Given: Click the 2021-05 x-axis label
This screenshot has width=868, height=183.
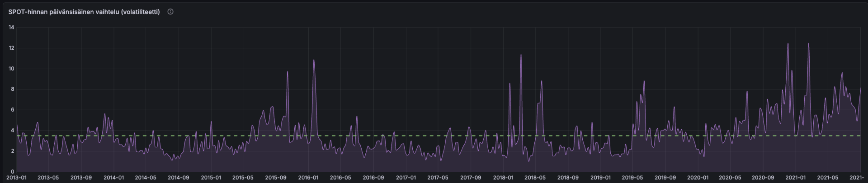Looking at the screenshot, I should coord(828,178).
